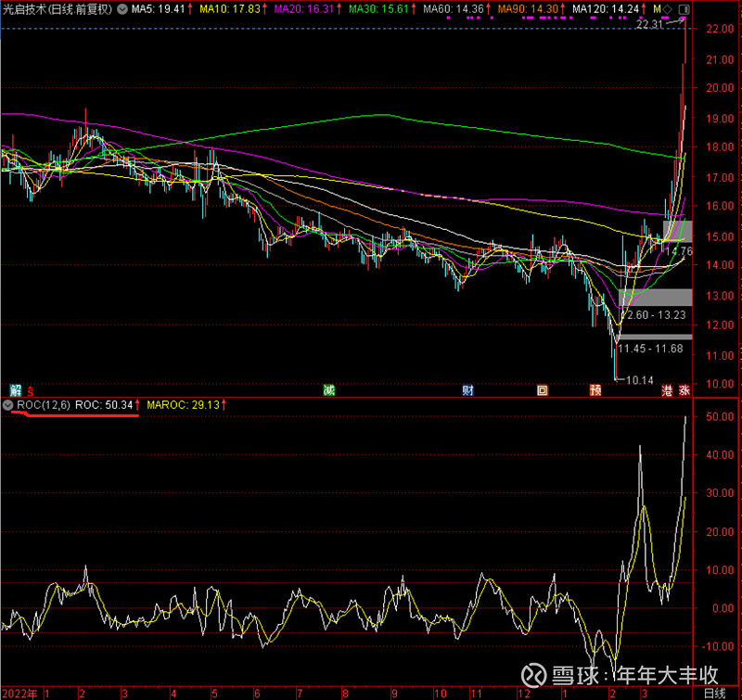Select the 11.45 - 11.68 gap label
This screenshot has height=700, width=742.
tap(650, 349)
